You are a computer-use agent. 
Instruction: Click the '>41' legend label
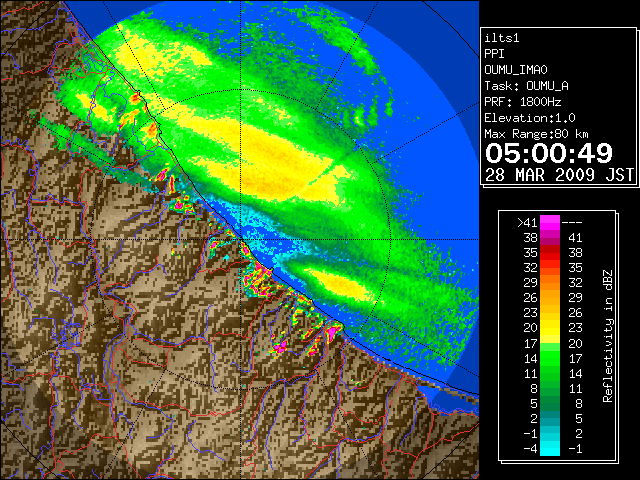pos(527,223)
